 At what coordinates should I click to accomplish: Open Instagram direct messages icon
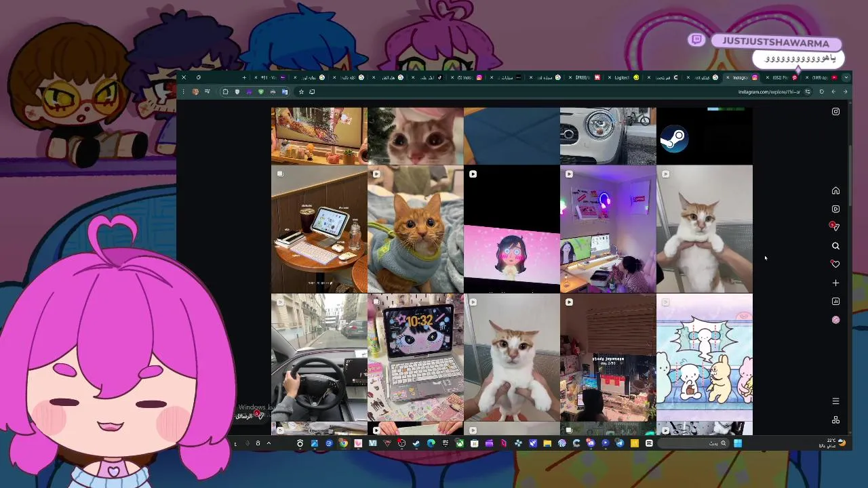835,227
